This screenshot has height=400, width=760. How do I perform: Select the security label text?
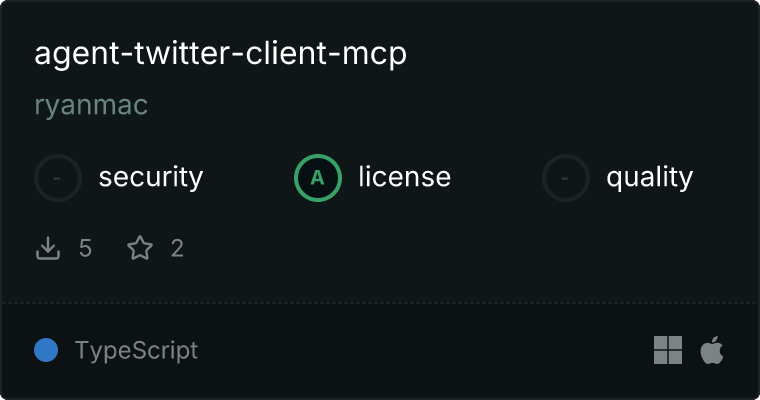151,178
